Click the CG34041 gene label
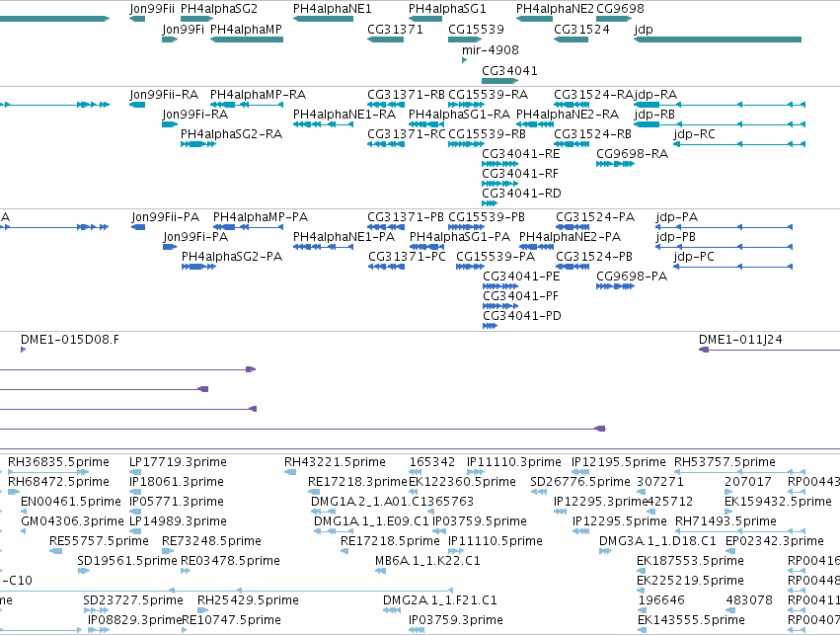Screen dimensions: 840x635 tap(509, 71)
